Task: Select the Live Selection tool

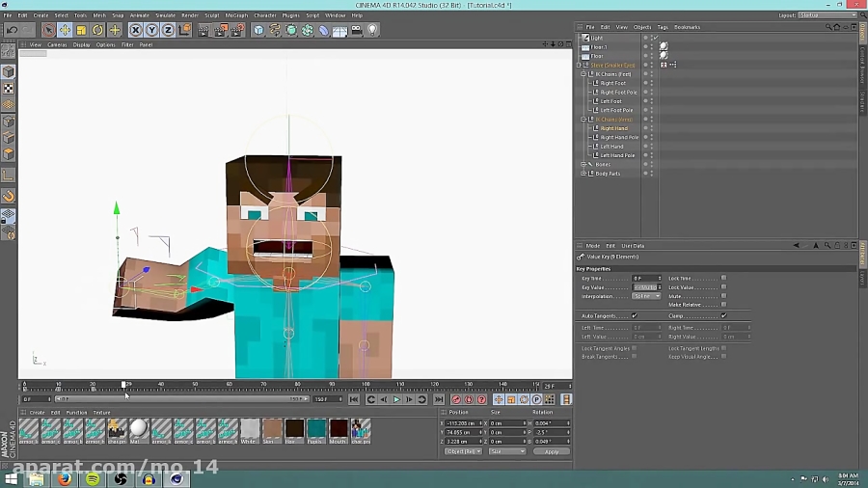Action: [48, 30]
